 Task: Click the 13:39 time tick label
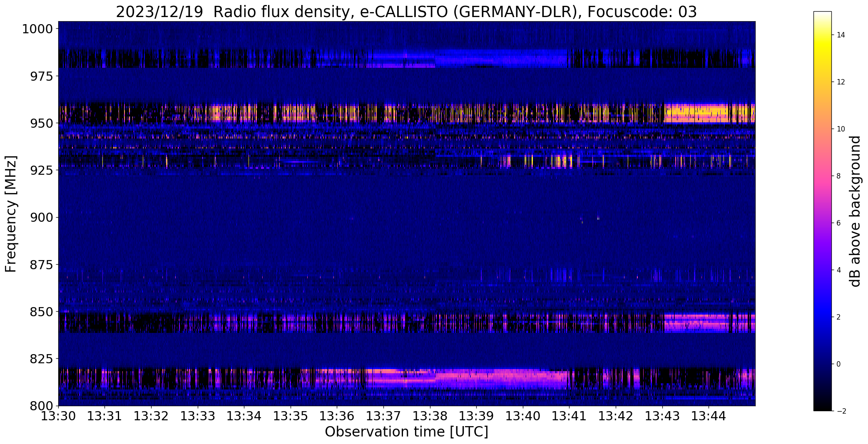477,416
